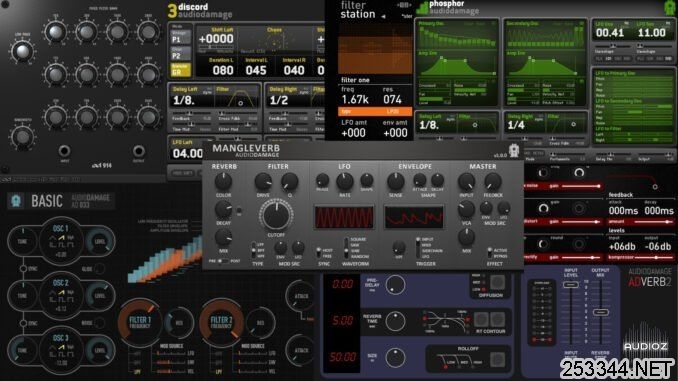Click the ADverb2 output mix fader
The height and width of the screenshot is (381, 678).
601,312
